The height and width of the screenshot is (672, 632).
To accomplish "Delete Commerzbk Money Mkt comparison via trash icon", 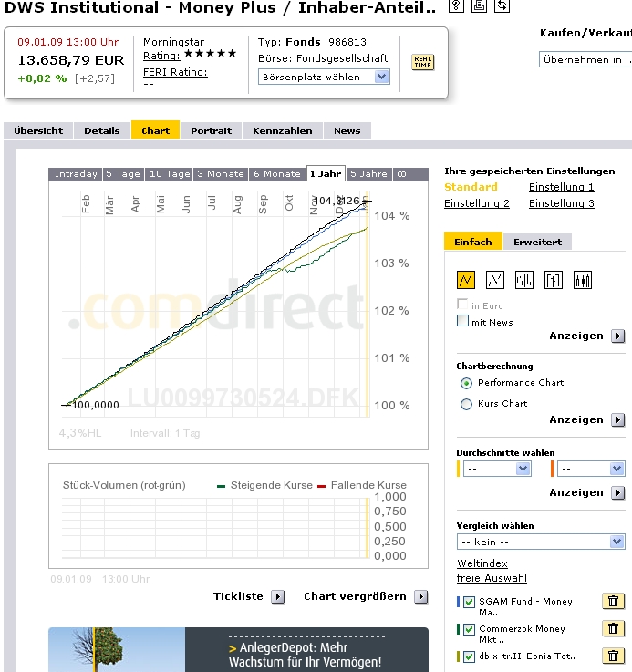I will tap(613, 629).
